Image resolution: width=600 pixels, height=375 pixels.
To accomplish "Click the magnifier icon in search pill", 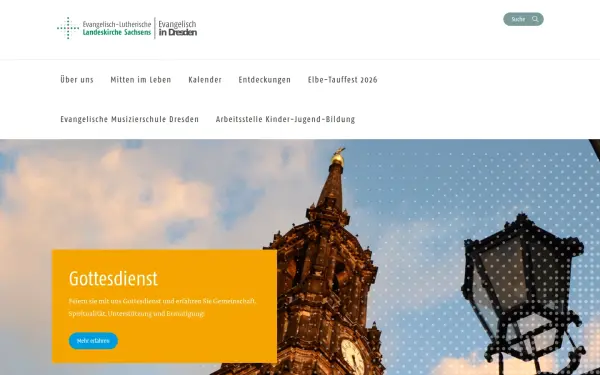I will 535,19.
